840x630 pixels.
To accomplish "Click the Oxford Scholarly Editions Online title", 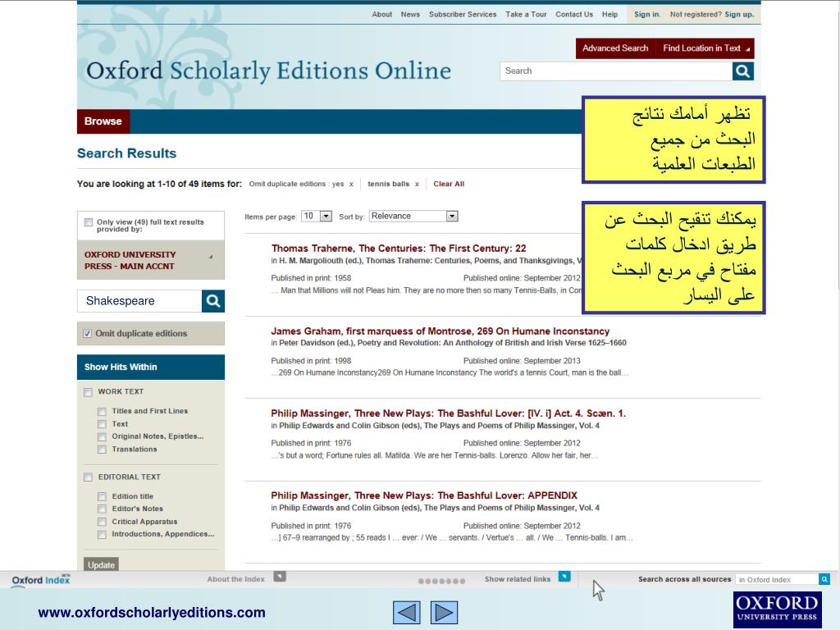I will 268,71.
